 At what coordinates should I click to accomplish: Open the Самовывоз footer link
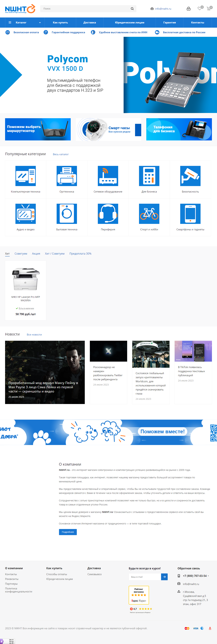pyautogui.click(x=94, y=574)
